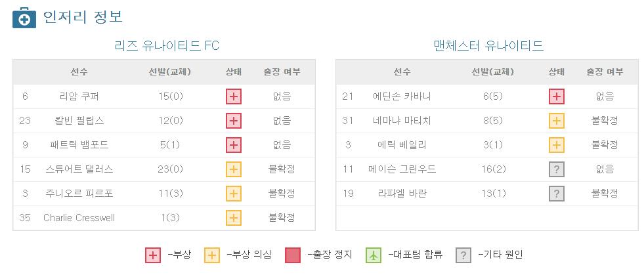Click the solid red 출장 정지 legend swatch
644x275 pixels.
pos(293,255)
